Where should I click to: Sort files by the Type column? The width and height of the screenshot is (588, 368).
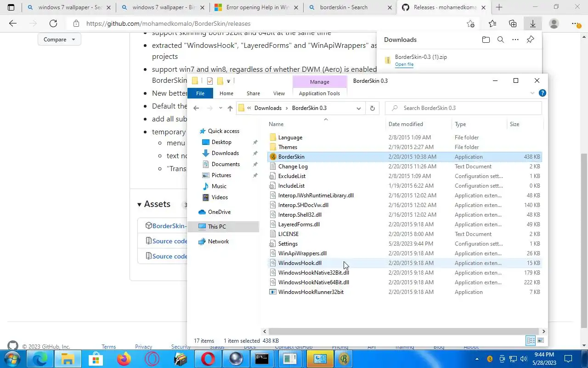point(479,124)
